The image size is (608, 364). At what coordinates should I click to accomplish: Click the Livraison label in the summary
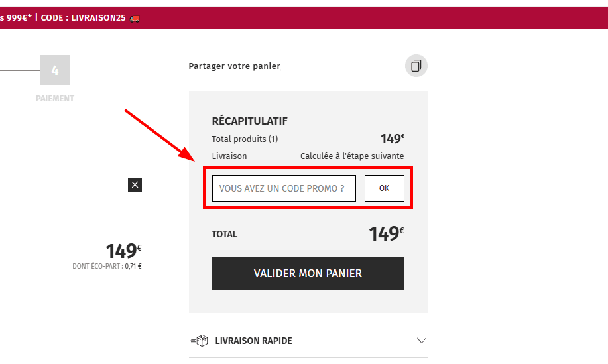[x=229, y=156]
